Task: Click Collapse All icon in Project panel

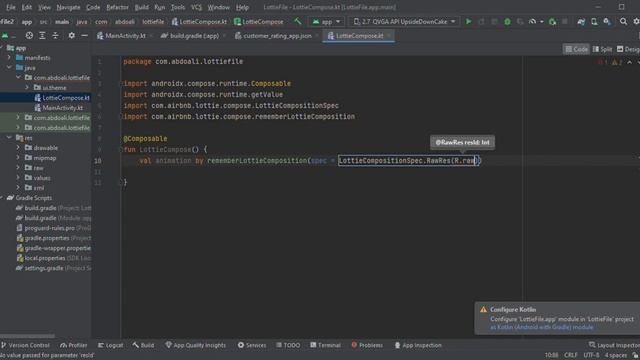Action: tap(55, 36)
